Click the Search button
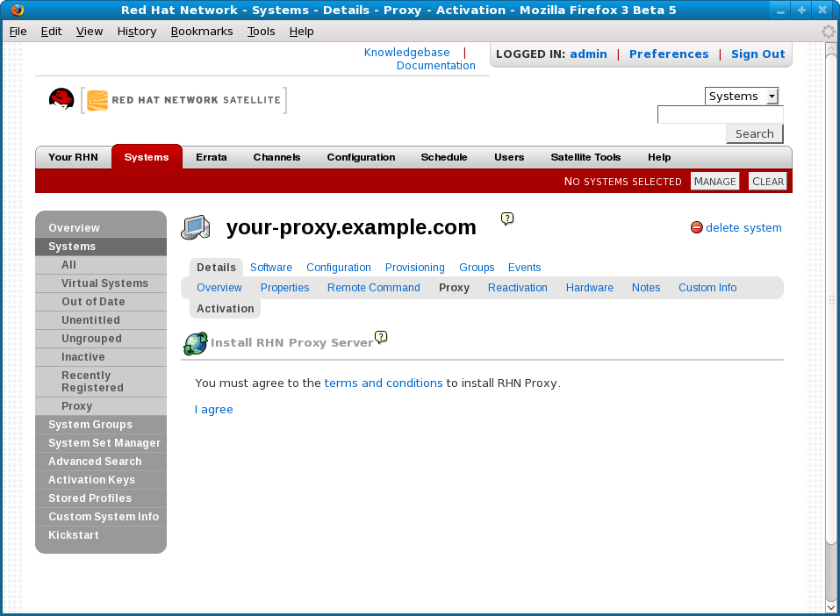This screenshot has height=616, width=840. pos(754,134)
